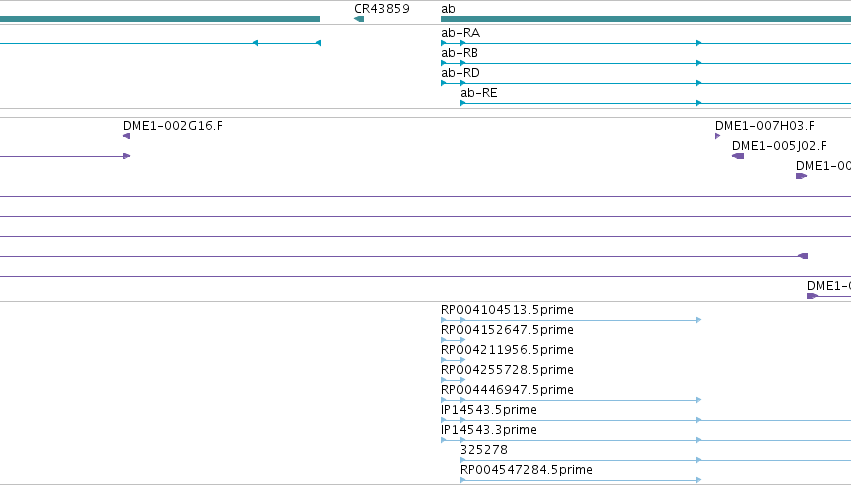This screenshot has width=851, height=485.
Task: Click the IP14543.5prime EST label
Action: (488, 410)
